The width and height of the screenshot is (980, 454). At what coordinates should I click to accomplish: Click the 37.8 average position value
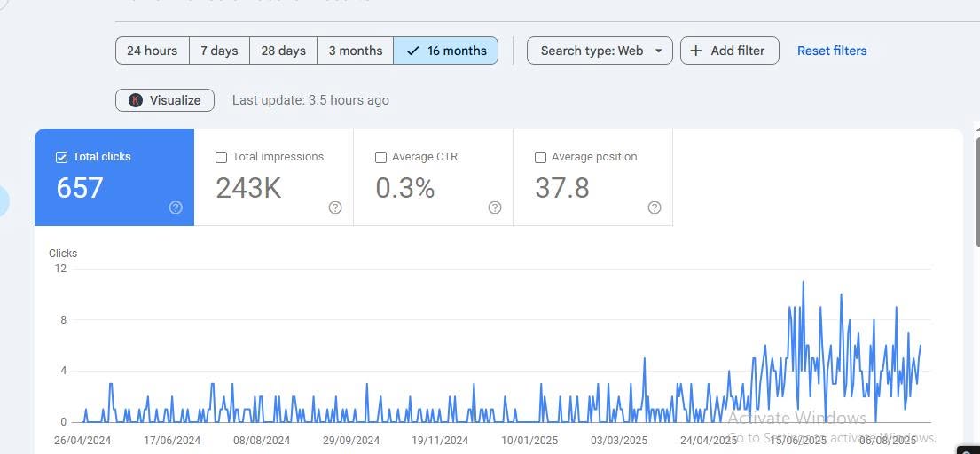[562, 188]
